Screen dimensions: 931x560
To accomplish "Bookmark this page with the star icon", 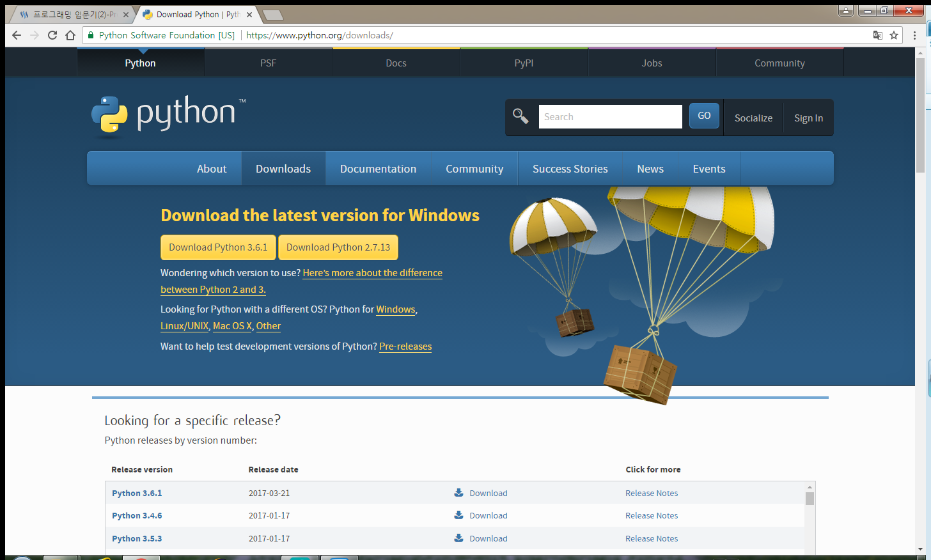I will 894,35.
